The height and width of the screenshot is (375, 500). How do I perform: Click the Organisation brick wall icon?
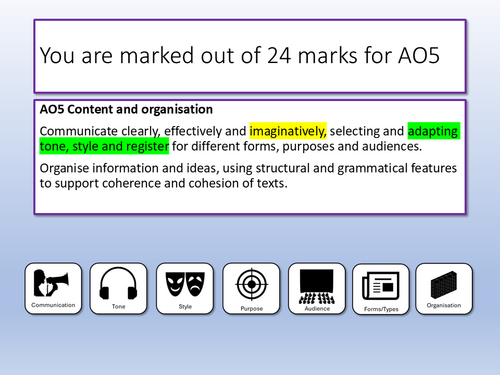(x=444, y=284)
